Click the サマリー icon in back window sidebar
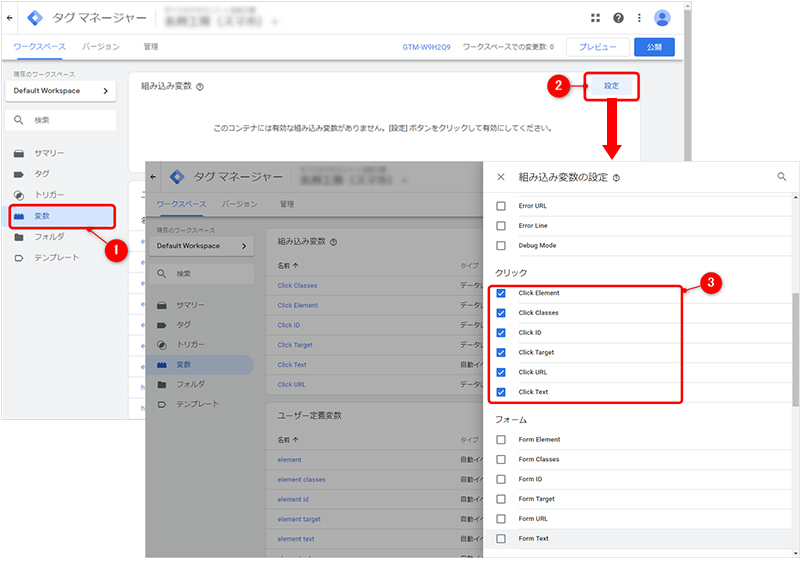This screenshot has width=800, height=570. pos(19,153)
